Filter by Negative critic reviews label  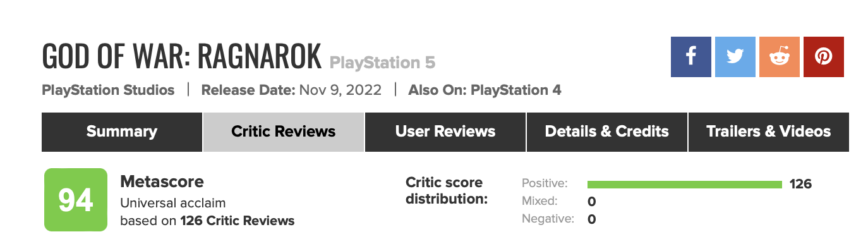(548, 219)
